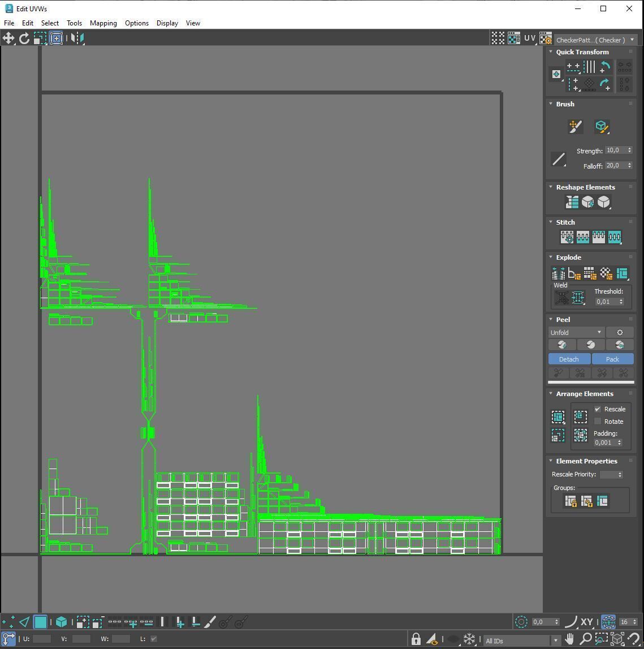Click the edge limit 16 value spinner
The height and width of the screenshot is (649, 644).
628,622
